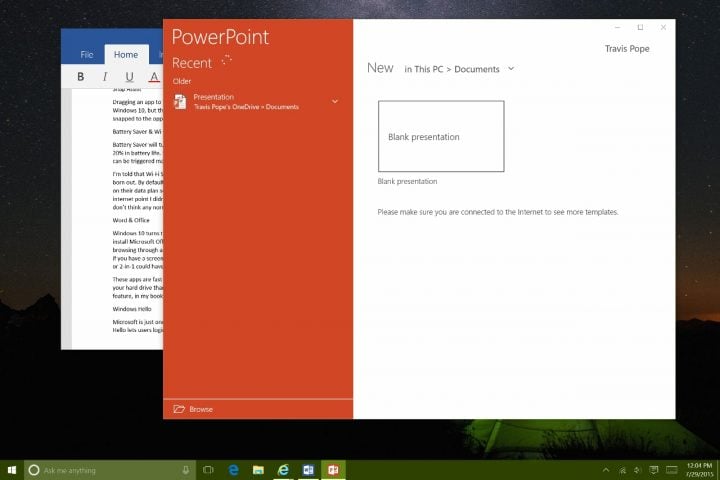This screenshot has width=720, height=480.
Task: Open File Explorer from the taskbar
Action: coord(259,470)
